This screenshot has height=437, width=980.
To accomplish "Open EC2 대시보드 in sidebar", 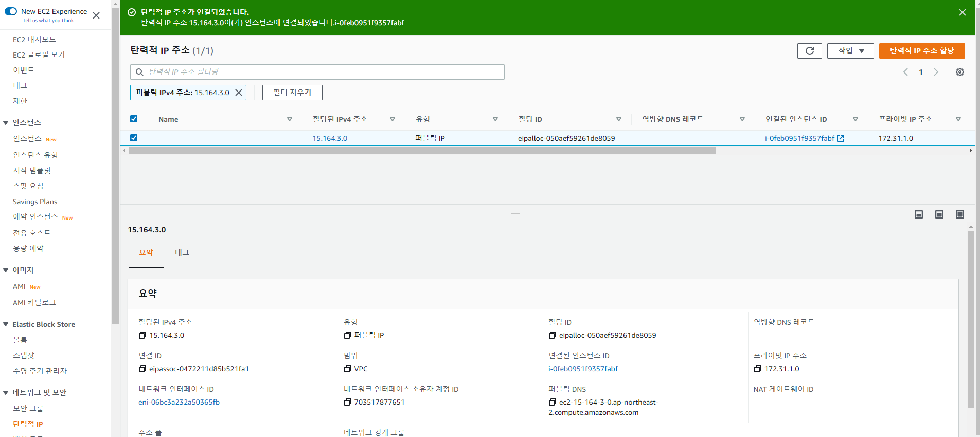I will click(x=34, y=39).
